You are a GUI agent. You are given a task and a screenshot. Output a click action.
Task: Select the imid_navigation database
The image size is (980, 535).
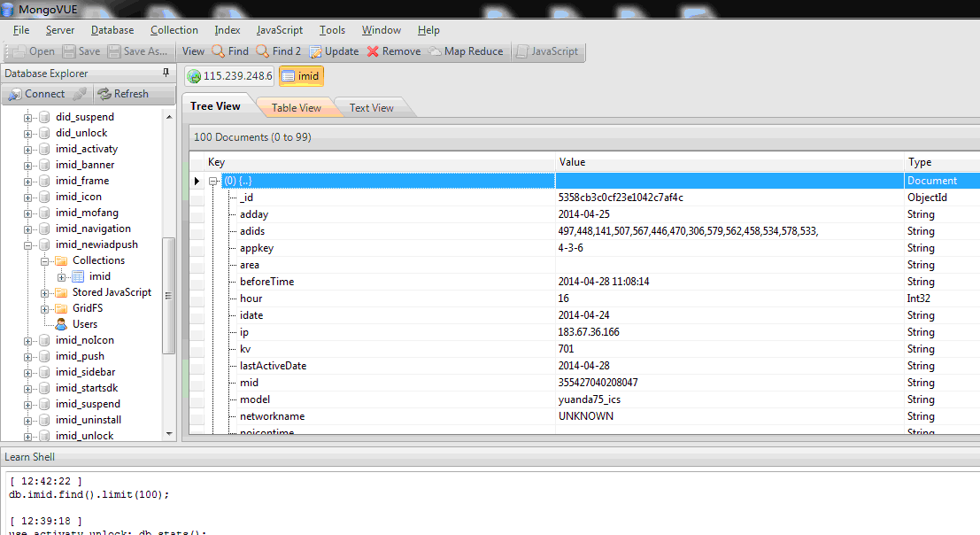92,229
